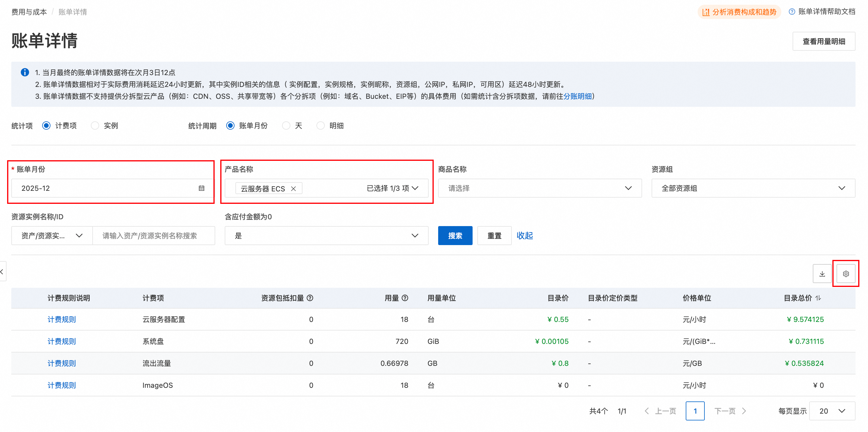The height and width of the screenshot is (432, 868).
Task: Remove the 云服务器 ECS tag with X
Action: (x=293, y=189)
